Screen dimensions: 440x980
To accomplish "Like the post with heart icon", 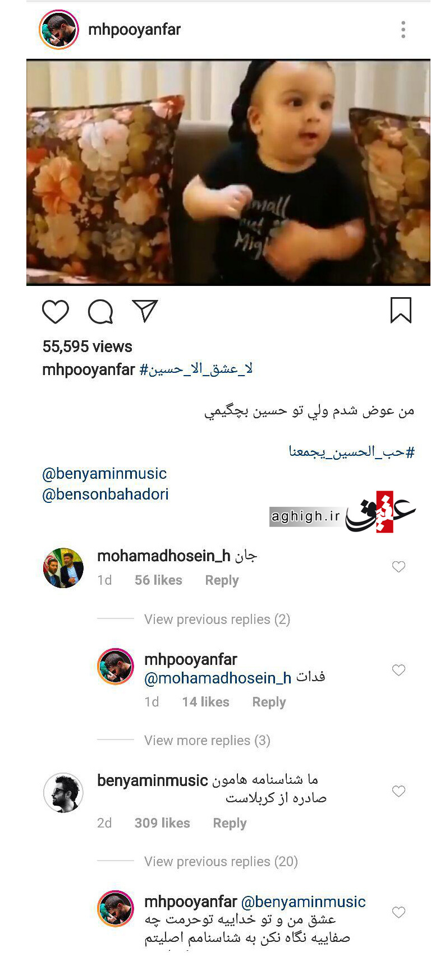I will pos(56,311).
